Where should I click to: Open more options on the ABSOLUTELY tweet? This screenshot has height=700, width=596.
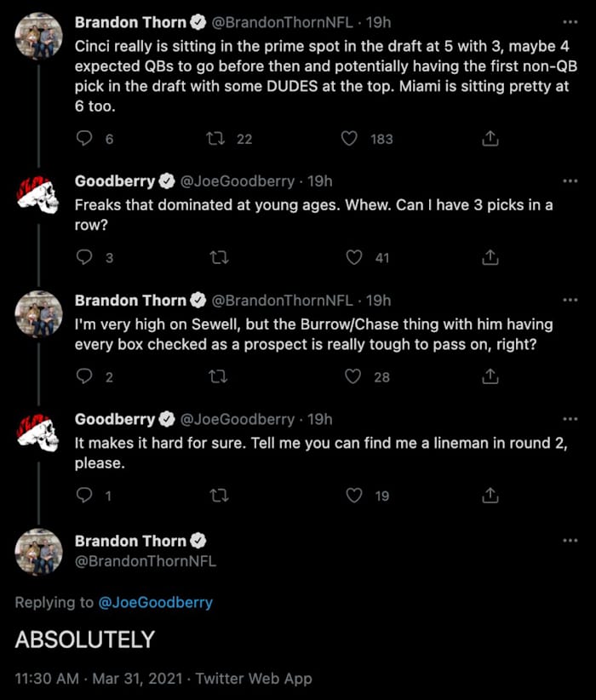pyautogui.click(x=570, y=541)
